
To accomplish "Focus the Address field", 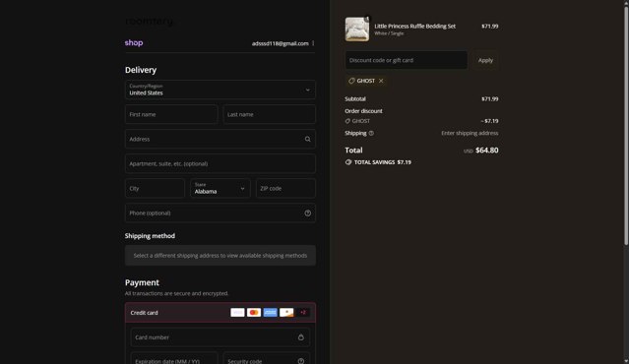I will [220, 139].
